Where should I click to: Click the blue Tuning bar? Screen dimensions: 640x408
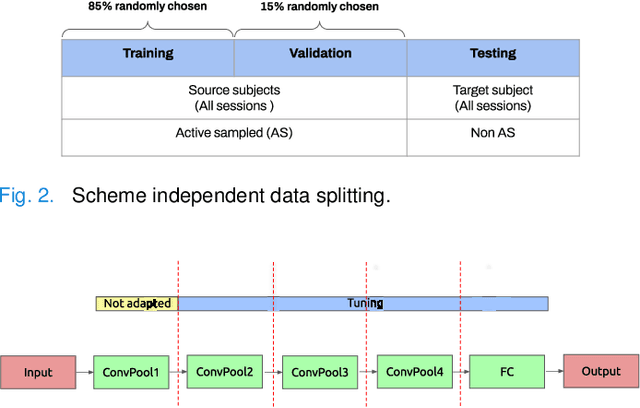coord(364,303)
